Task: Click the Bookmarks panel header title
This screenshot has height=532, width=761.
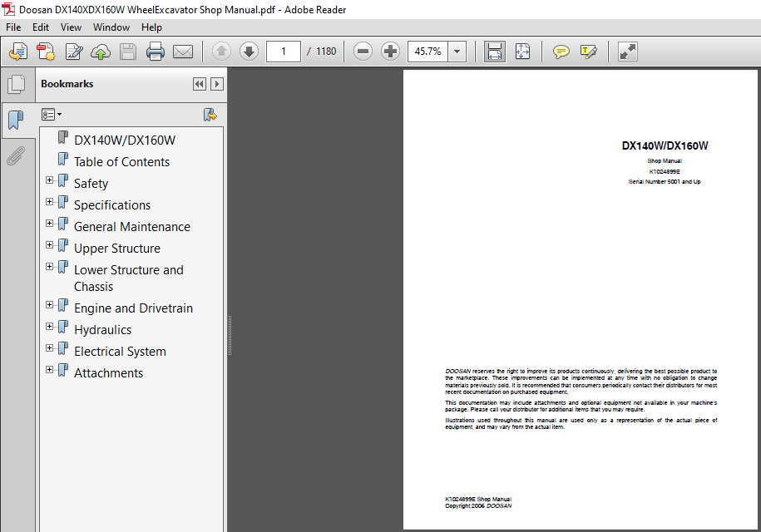Action: tap(67, 84)
